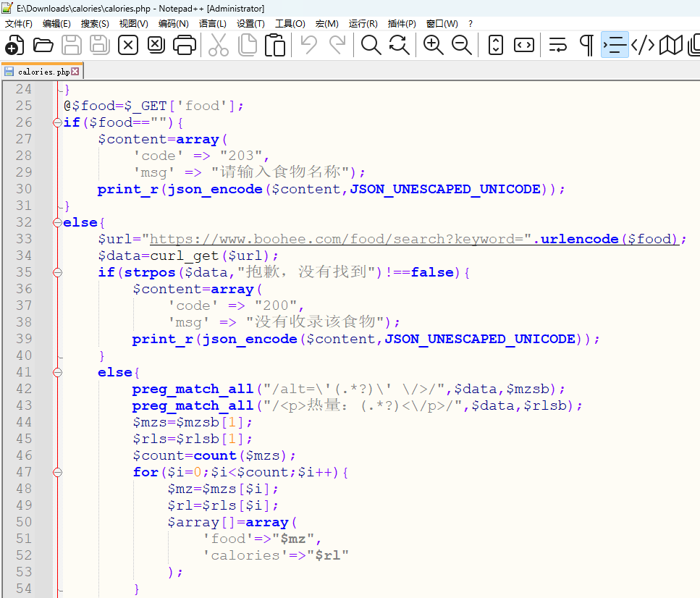
Task: Create a new file with toolbar icon
Action: pyautogui.click(x=14, y=46)
